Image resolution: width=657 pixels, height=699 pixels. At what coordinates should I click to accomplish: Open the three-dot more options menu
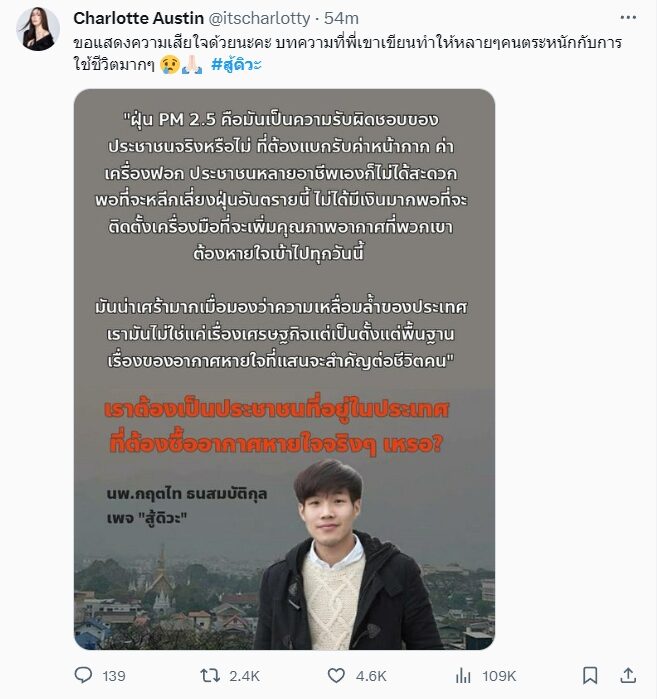click(628, 18)
